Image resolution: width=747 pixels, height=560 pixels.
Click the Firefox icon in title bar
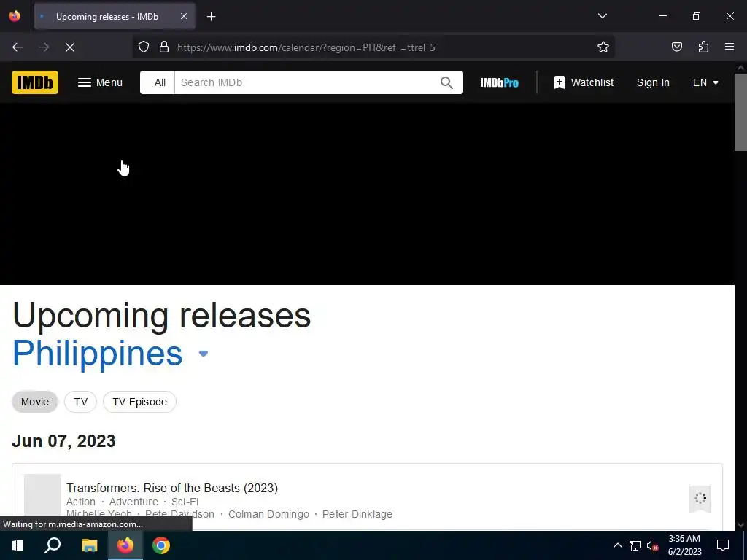coord(15,16)
